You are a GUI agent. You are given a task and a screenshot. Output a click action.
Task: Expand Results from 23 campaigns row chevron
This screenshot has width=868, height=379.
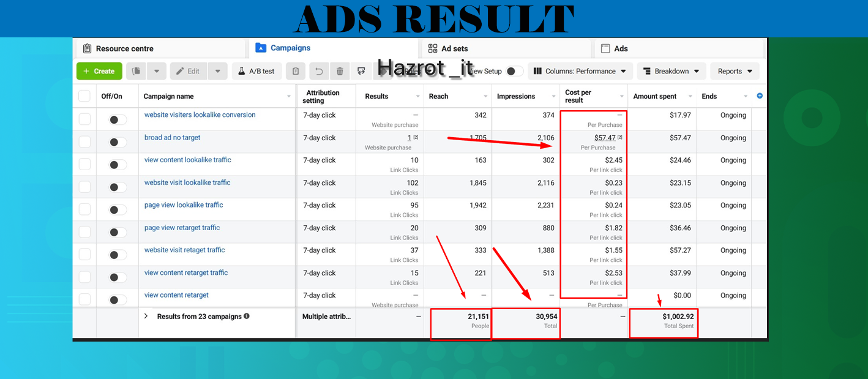146,317
